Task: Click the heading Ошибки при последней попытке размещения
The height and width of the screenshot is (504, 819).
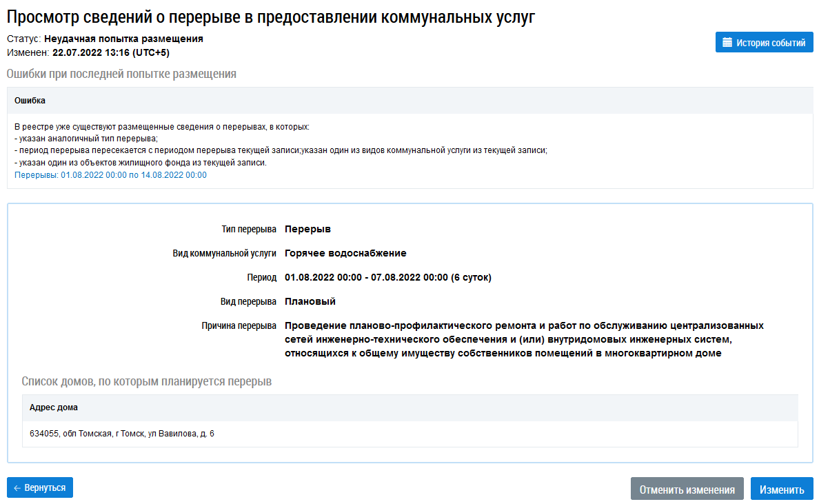Action: click(x=121, y=74)
